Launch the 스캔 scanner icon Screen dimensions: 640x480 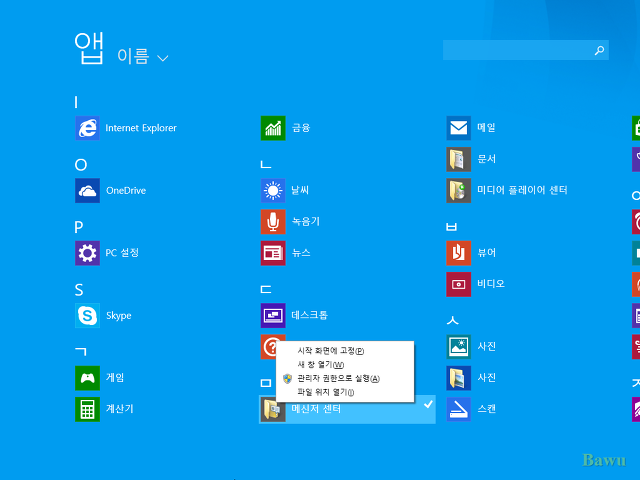[x=459, y=409]
